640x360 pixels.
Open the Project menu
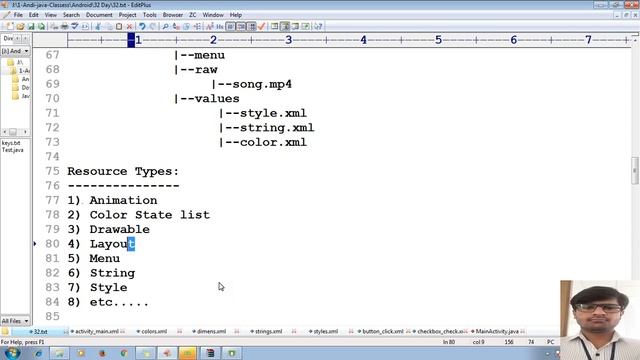(127, 15)
